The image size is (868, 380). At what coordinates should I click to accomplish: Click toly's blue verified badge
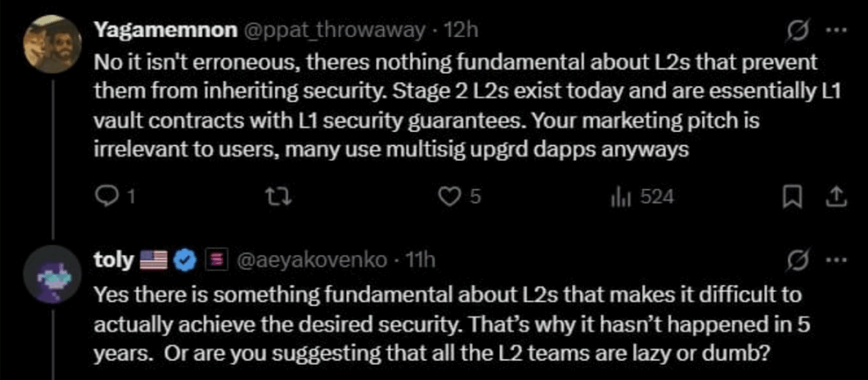[x=185, y=260]
